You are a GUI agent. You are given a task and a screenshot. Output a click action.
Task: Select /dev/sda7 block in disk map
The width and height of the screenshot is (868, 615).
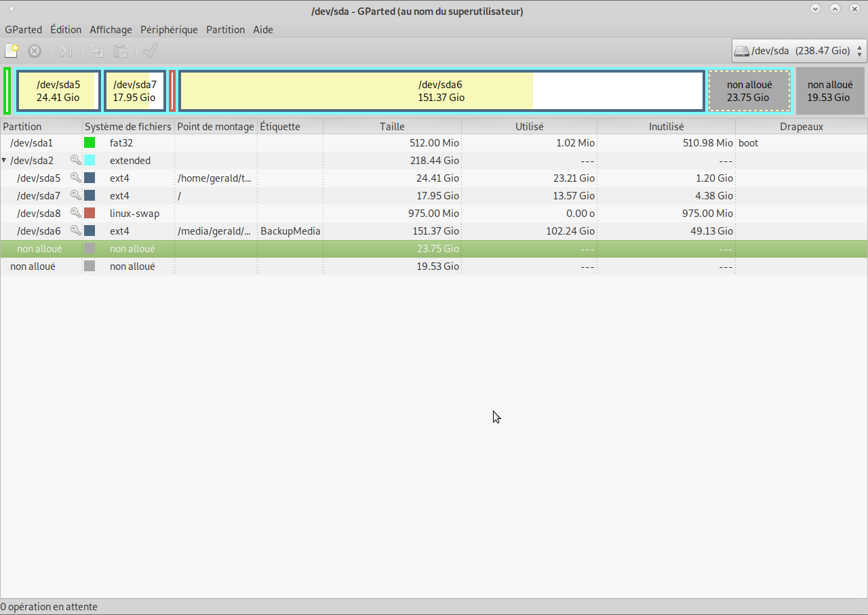(135, 91)
